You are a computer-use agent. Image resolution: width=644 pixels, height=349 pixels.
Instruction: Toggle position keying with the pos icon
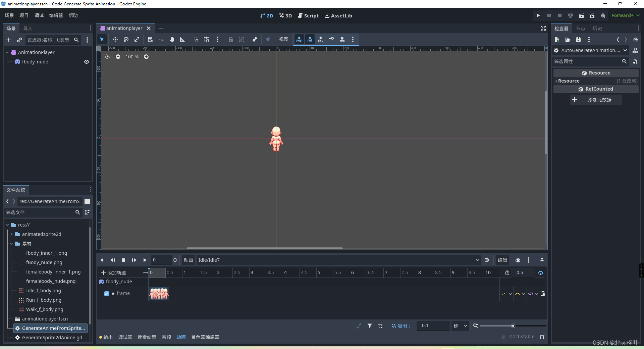pyautogui.click(x=299, y=39)
